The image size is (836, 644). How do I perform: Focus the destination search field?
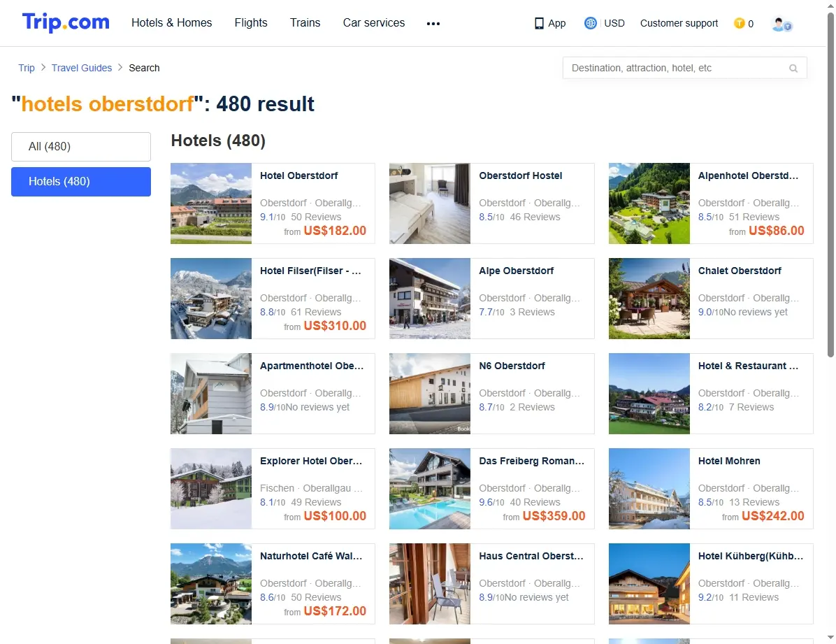pyautogui.click(x=684, y=68)
